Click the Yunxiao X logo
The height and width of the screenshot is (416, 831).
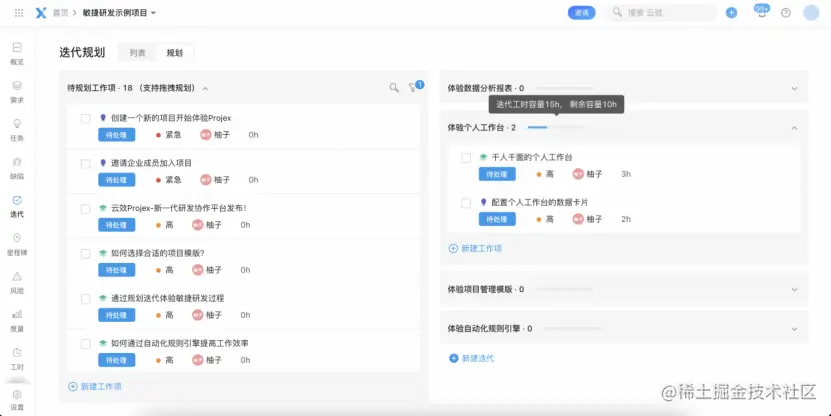point(41,13)
